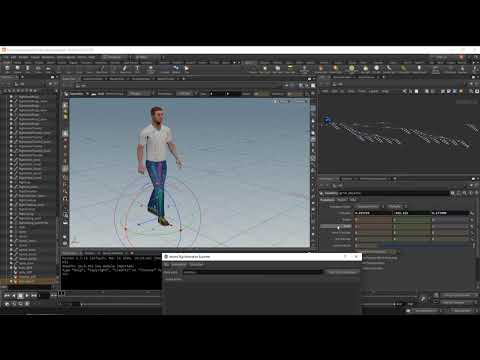Switch to the Render parameter tab
Screen dimensions: 480x360
pyautogui.click(x=341, y=200)
